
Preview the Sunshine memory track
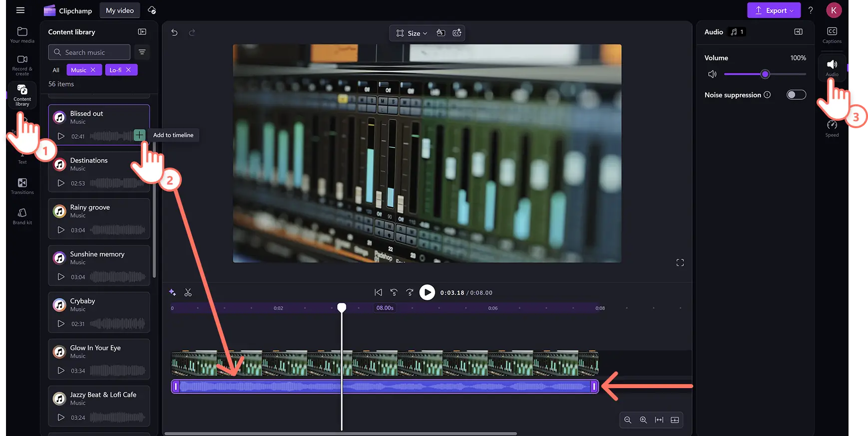pos(61,277)
